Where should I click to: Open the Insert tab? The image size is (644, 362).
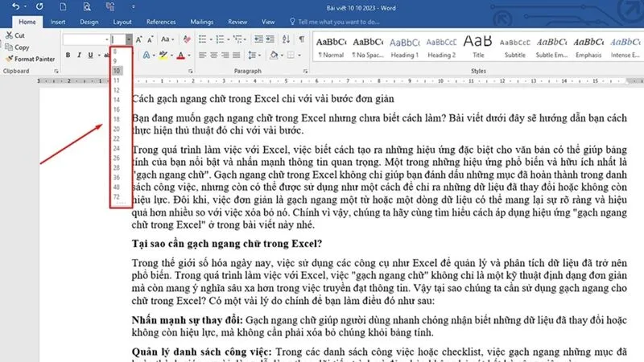click(58, 22)
